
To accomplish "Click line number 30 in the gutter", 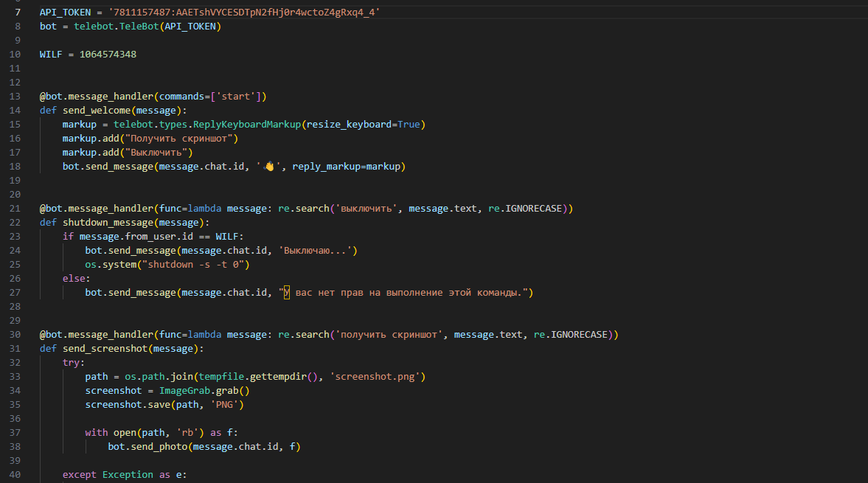I will click(15, 335).
